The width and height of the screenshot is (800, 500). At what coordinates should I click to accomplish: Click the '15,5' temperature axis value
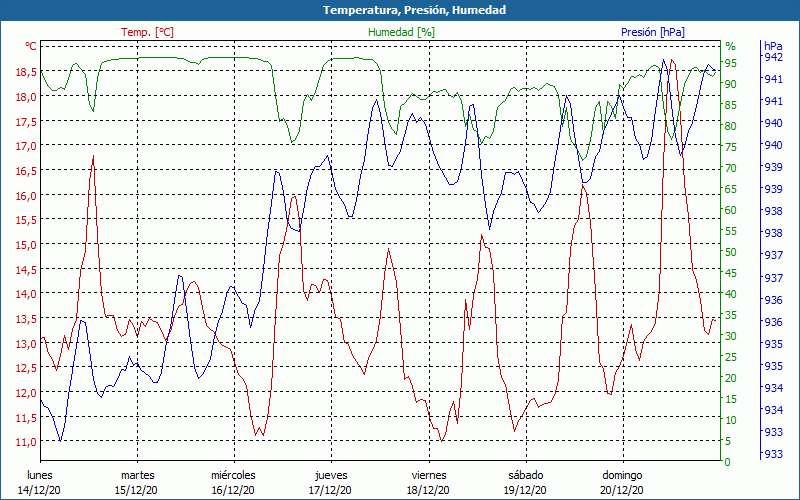[27, 220]
